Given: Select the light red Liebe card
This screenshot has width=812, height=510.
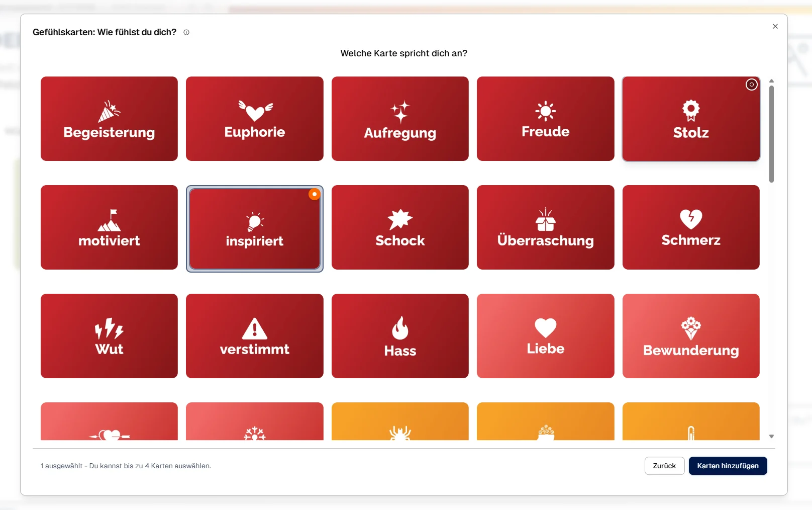Looking at the screenshot, I should (x=545, y=336).
